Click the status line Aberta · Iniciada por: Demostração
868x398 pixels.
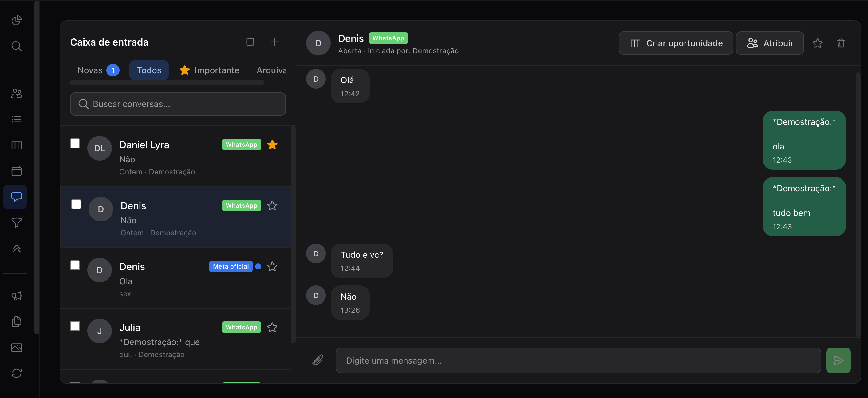click(398, 50)
